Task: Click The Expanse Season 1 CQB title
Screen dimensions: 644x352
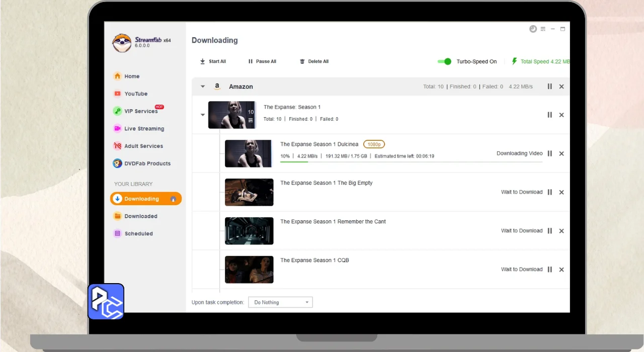Action: pyautogui.click(x=314, y=260)
